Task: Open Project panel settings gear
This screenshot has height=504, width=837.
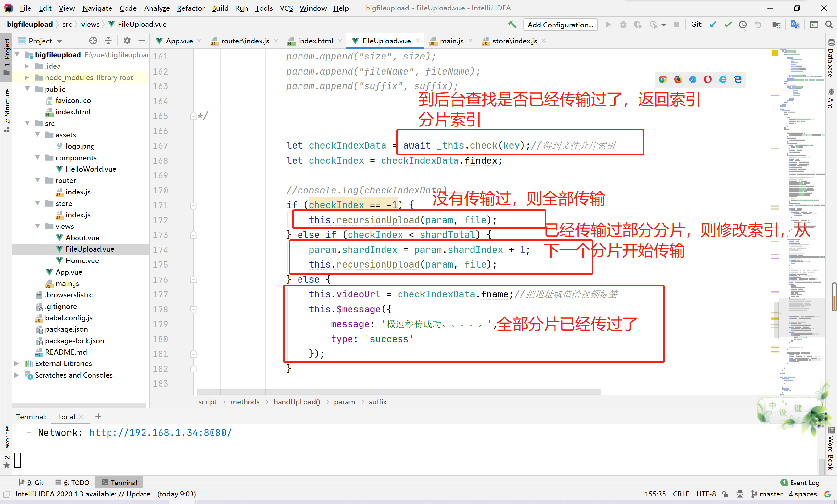Action: 127,41
